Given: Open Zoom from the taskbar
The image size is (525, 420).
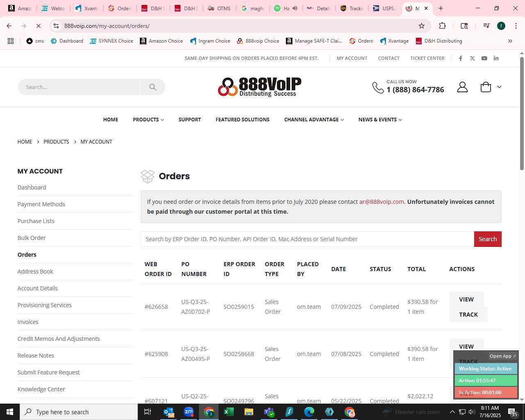Looking at the screenshot, I should 189,412.
